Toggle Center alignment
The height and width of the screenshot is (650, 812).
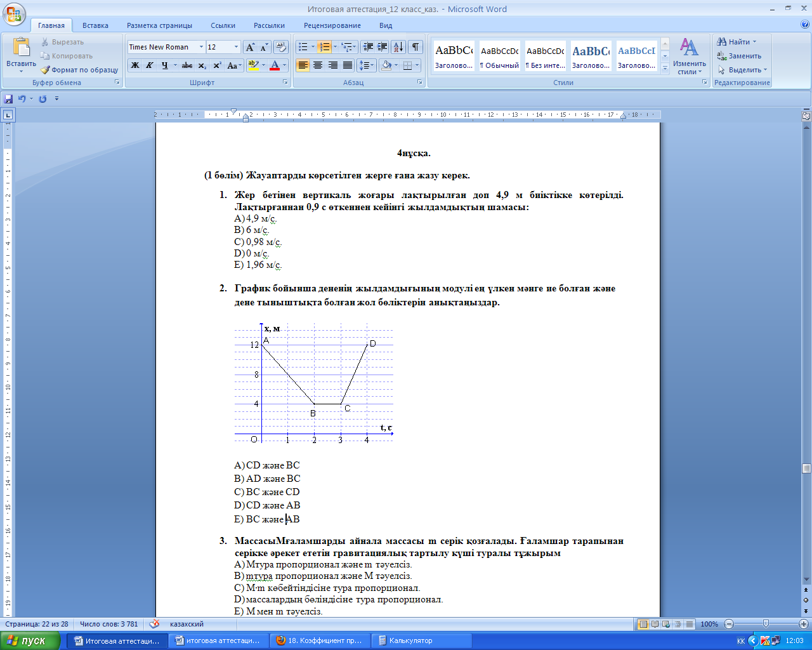pos(318,65)
